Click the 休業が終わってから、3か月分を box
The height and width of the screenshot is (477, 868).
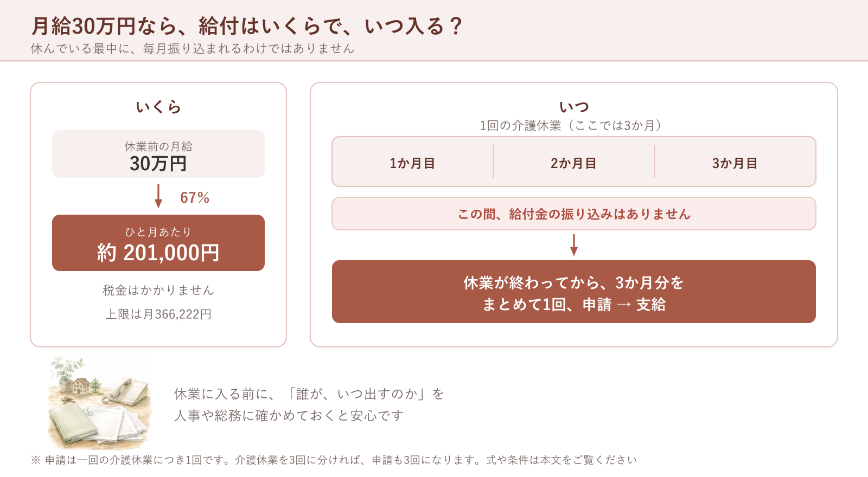pyautogui.click(x=574, y=292)
